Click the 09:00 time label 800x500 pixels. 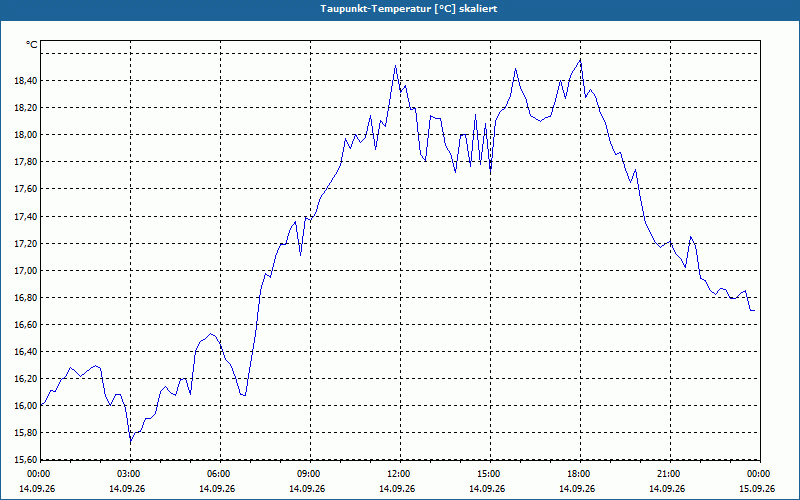click(x=309, y=474)
